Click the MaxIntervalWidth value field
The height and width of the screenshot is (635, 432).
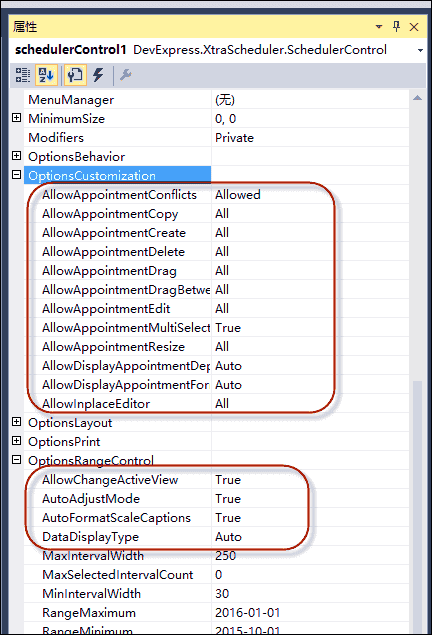[x=310, y=556]
